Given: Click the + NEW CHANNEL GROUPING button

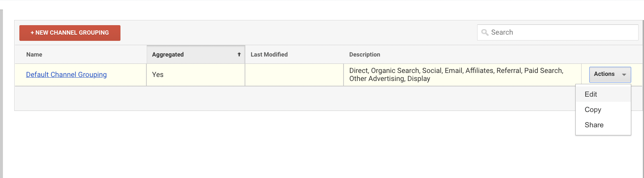Looking at the screenshot, I should point(70,33).
